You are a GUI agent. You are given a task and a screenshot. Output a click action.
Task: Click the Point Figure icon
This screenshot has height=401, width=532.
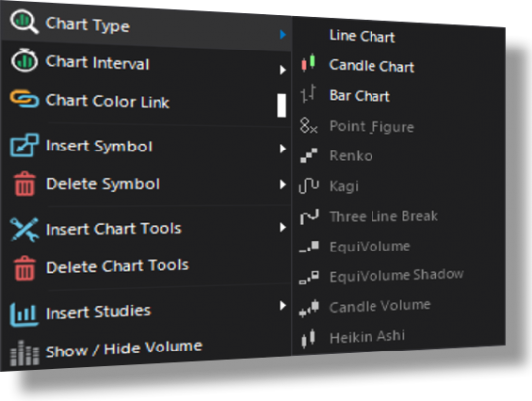308,125
